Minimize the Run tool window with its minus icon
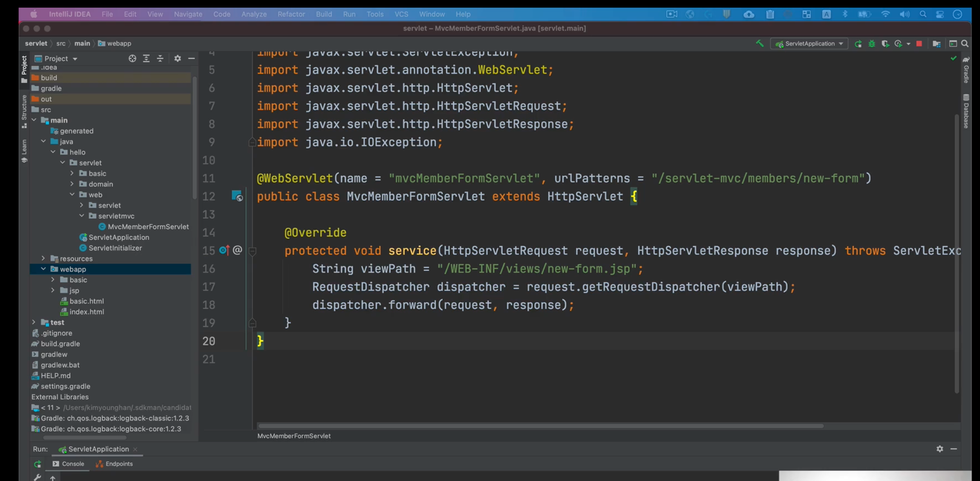Image resolution: width=980 pixels, height=481 pixels. (x=953, y=449)
